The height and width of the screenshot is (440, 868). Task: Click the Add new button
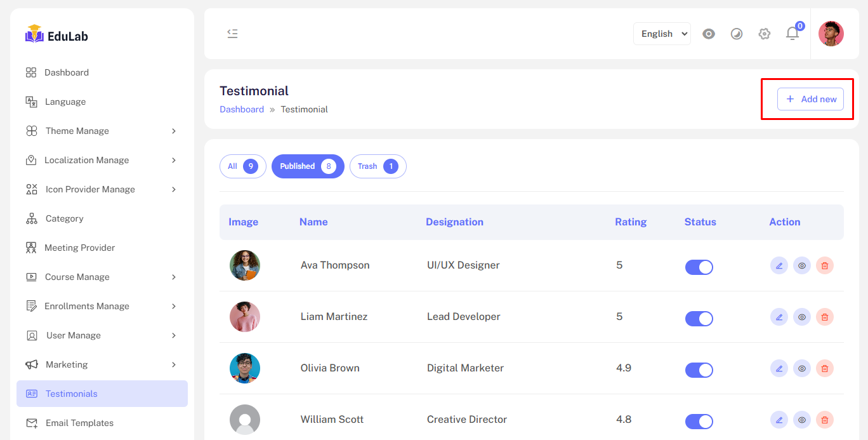tap(810, 99)
